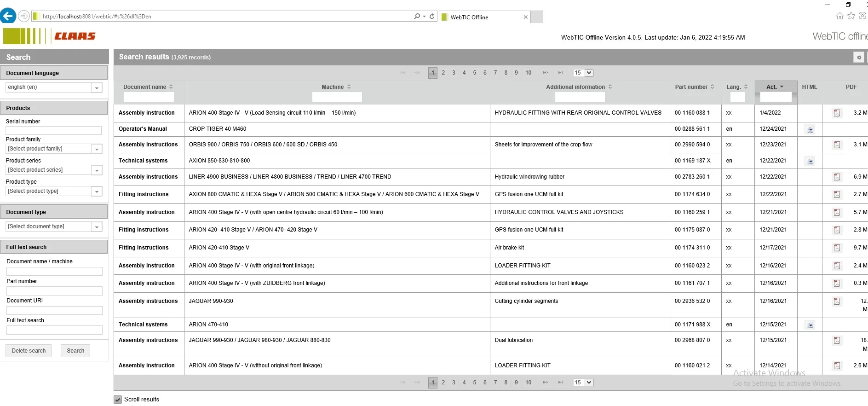Open PDF for Dual lubrication
Image resolution: width=868 pixels, height=406 pixels.
coord(837,340)
